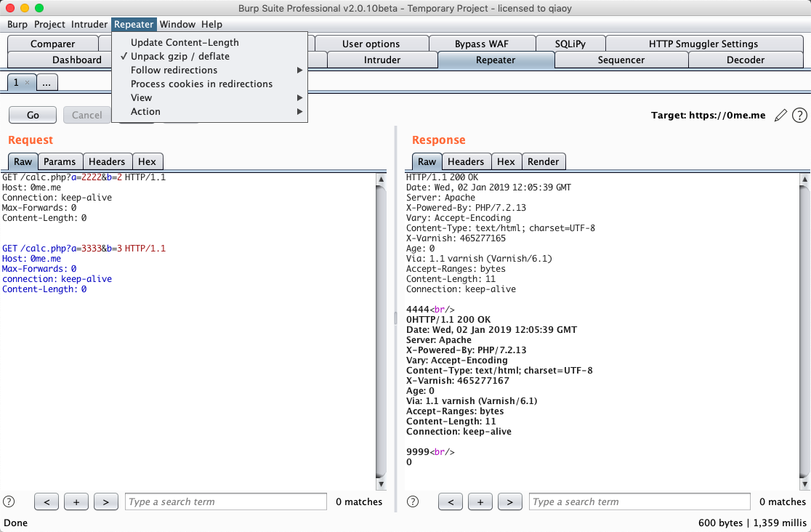The width and height of the screenshot is (811, 532).
Task: Add new Repeater tab with ... button
Action: 47,83
